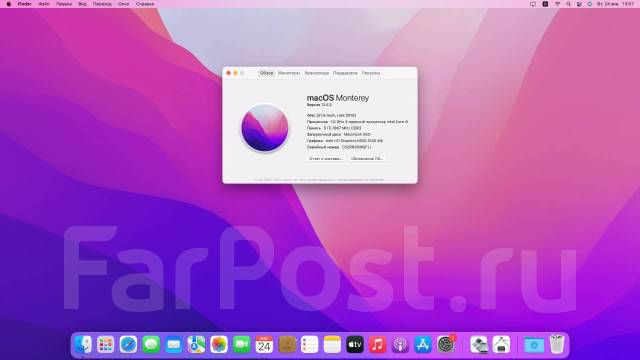The width and height of the screenshot is (640, 360).
Task: Activate Siri from the menu bar
Action: 590,4
